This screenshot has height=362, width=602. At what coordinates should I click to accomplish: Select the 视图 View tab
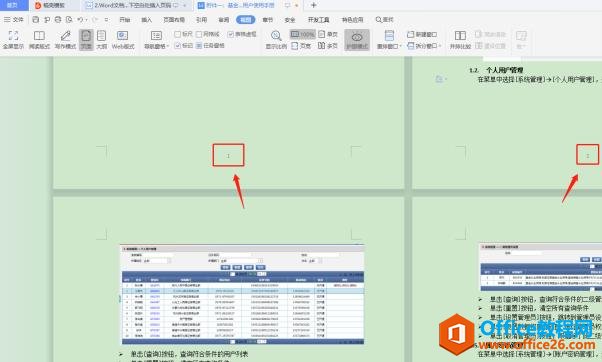[x=246, y=20]
